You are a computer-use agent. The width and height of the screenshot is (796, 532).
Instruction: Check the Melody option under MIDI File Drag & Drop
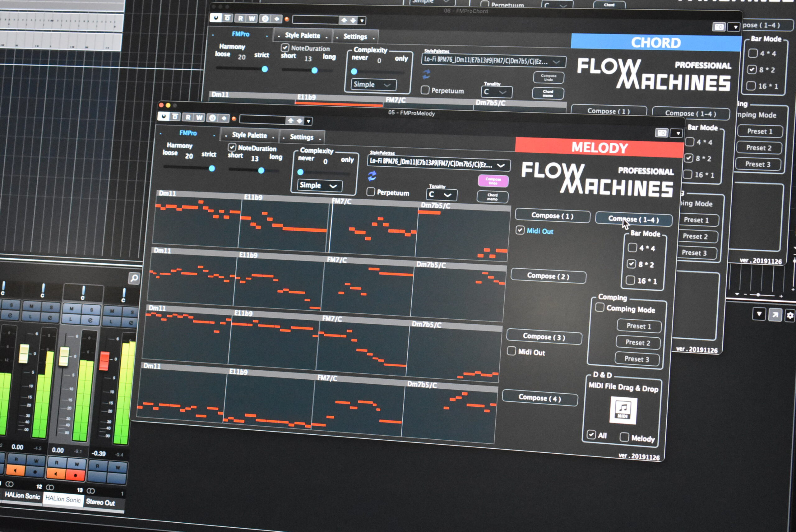(624, 437)
